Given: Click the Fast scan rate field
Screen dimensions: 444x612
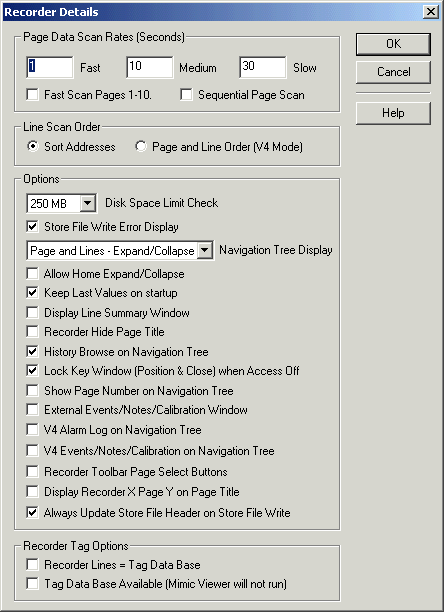Looking at the screenshot, I should 50,67.
